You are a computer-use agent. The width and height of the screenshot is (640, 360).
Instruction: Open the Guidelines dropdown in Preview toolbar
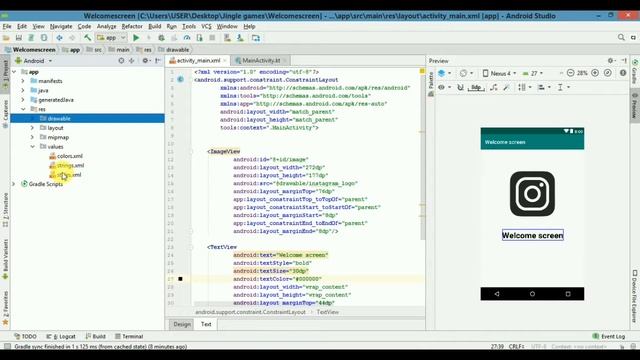click(x=563, y=87)
